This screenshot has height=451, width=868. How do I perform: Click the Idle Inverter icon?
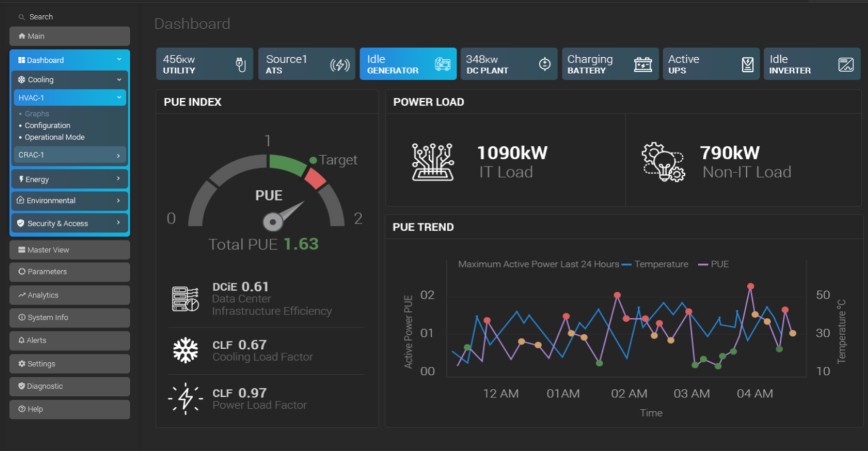pos(846,64)
